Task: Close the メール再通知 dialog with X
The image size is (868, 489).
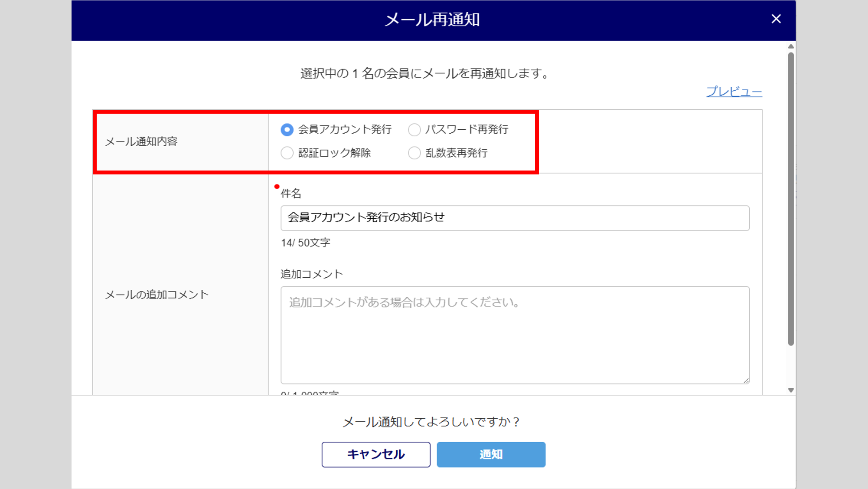Action: [x=776, y=19]
